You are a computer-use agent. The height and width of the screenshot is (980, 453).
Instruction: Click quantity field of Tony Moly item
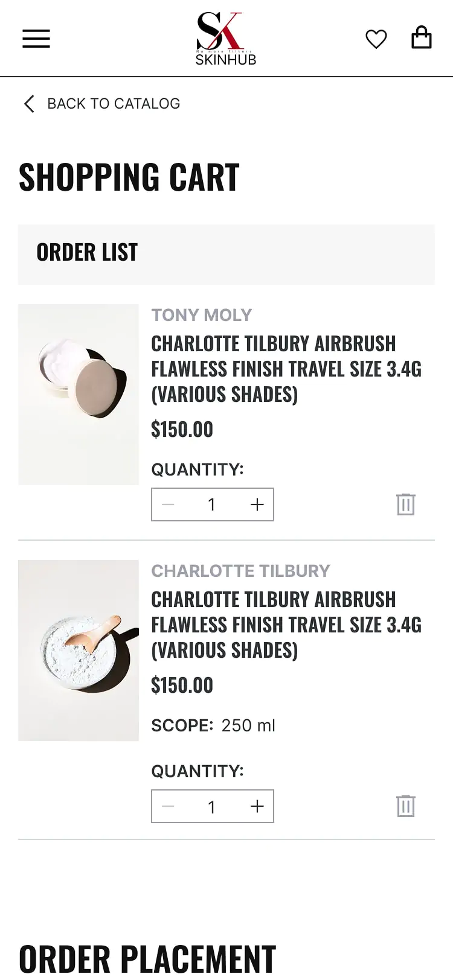(211, 504)
